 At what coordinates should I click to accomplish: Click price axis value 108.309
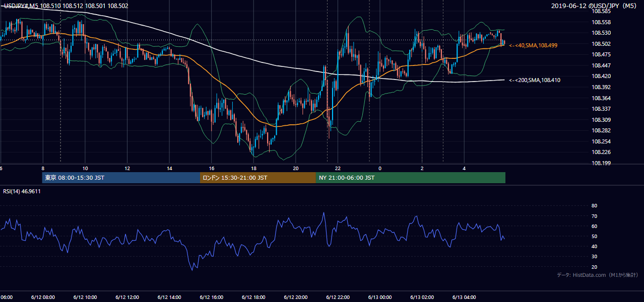point(601,120)
